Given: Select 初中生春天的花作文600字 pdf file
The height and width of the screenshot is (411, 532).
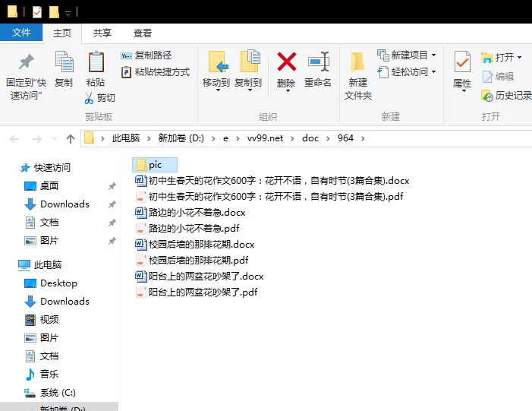Looking at the screenshot, I should click(x=269, y=196).
